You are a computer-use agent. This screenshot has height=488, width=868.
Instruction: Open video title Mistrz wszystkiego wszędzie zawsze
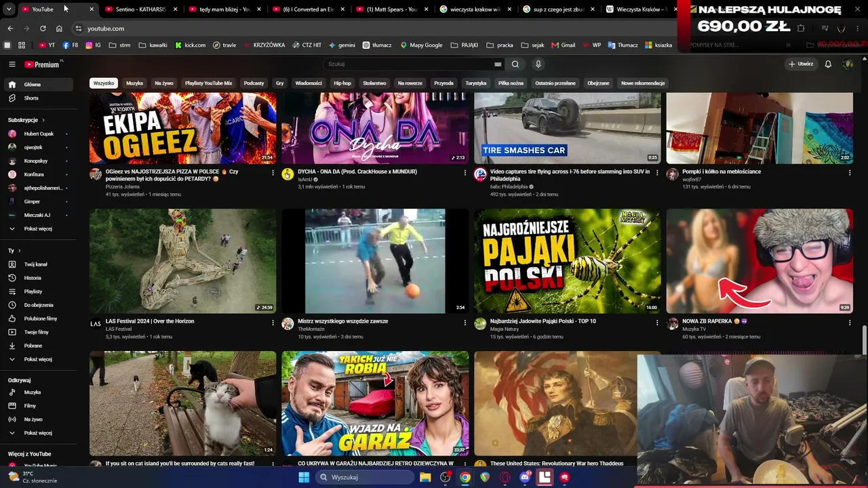coord(343,321)
